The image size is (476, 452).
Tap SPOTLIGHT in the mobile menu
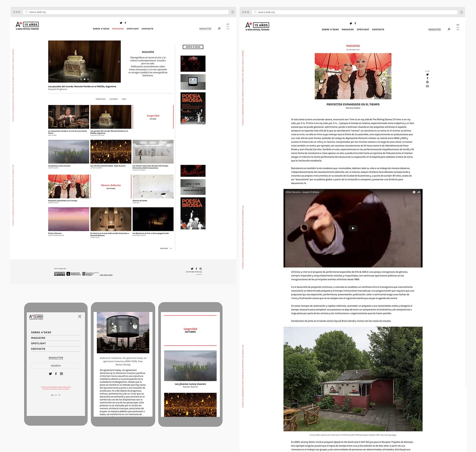pos(38,343)
